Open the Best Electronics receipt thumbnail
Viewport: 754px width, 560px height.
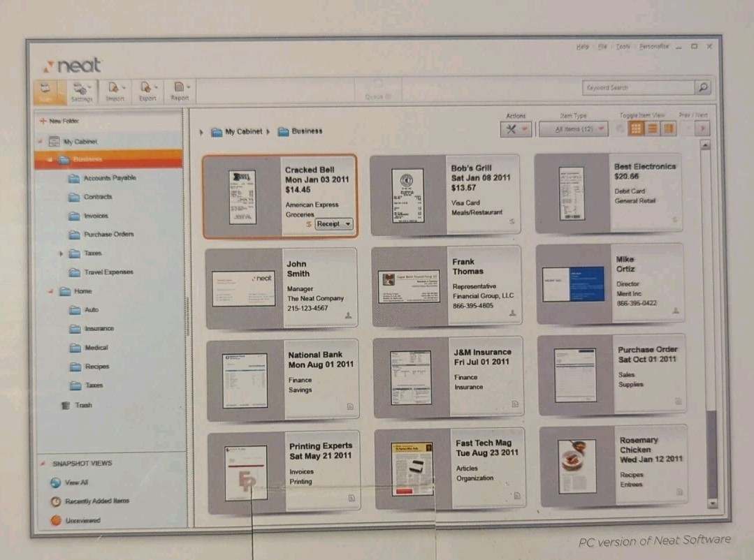click(572, 193)
